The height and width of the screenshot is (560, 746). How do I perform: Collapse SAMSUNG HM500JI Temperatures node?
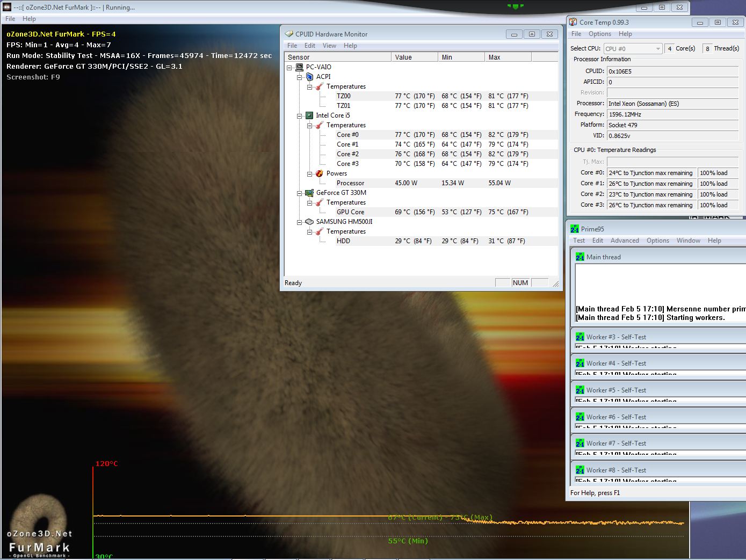click(x=310, y=232)
